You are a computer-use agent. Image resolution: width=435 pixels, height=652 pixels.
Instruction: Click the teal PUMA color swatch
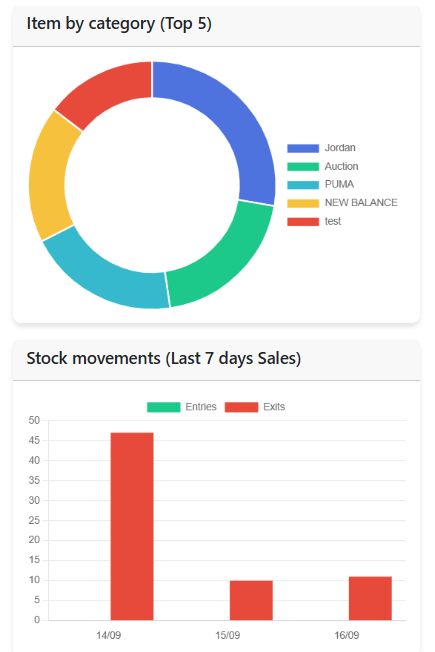click(x=303, y=185)
